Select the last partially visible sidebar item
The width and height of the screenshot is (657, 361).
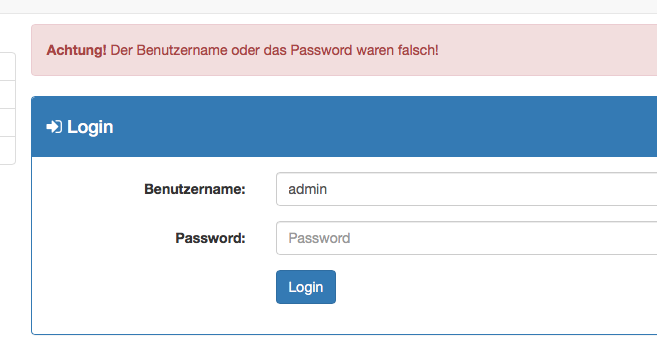coord(8,151)
